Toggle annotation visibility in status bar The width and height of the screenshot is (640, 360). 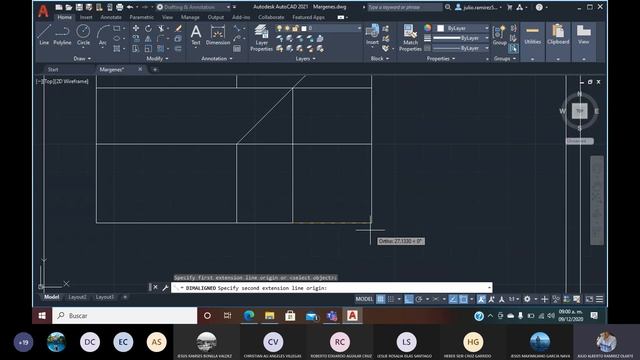pos(482,299)
